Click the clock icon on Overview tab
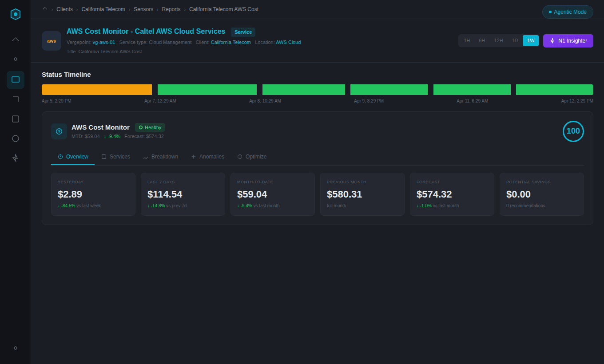The height and width of the screenshot is (364, 604). [60, 157]
